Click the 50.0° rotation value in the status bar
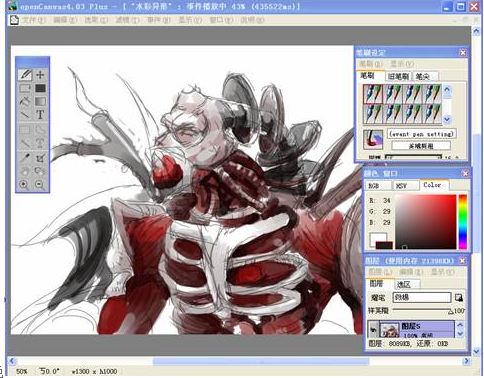Screen dimensions: 484x378 (x=49, y=371)
